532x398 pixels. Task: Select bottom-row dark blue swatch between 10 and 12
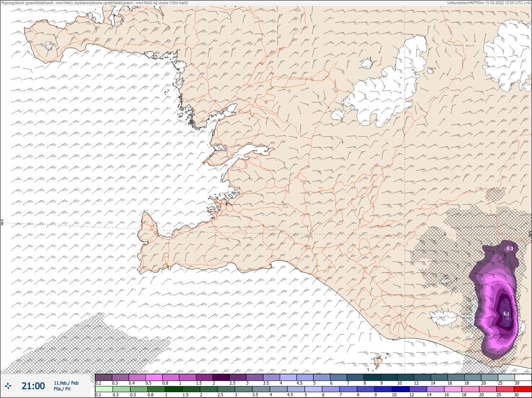(401, 389)
